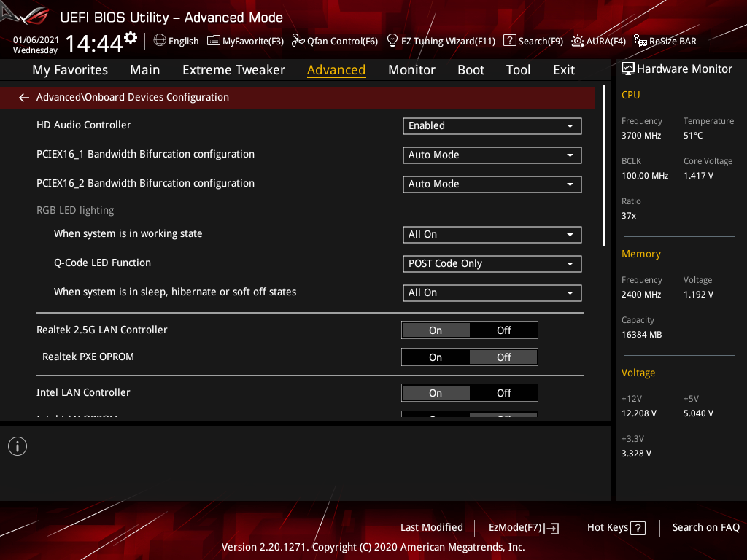Screen dimensions: 747x560
Task: Open Search(F9)
Action: coord(533,41)
